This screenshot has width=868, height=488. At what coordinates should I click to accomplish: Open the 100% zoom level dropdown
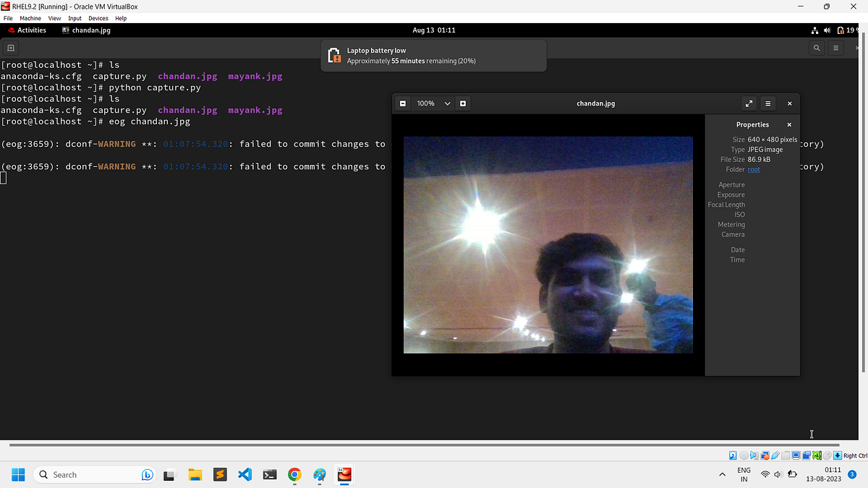(x=431, y=103)
